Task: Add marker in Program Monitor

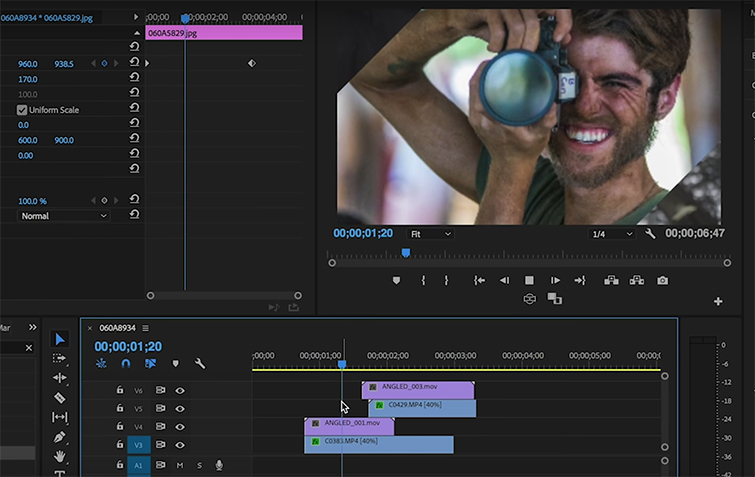Action: click(x=396, y=281)
